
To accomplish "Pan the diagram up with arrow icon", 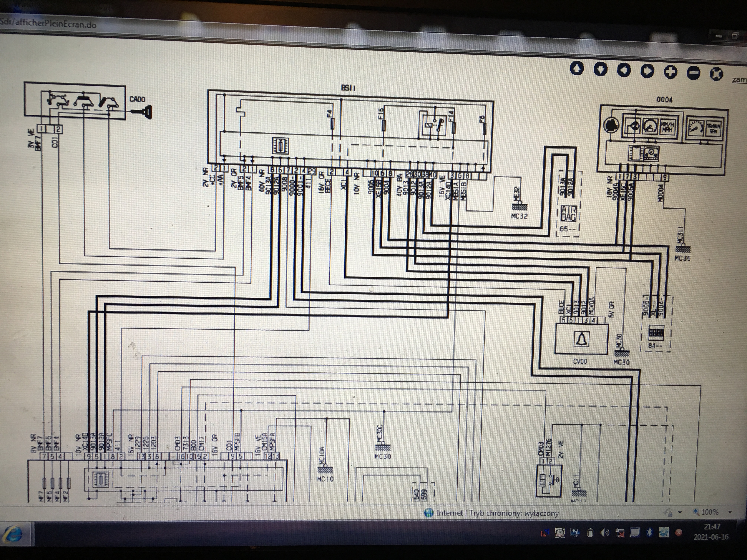I will [x=577, y=69].
